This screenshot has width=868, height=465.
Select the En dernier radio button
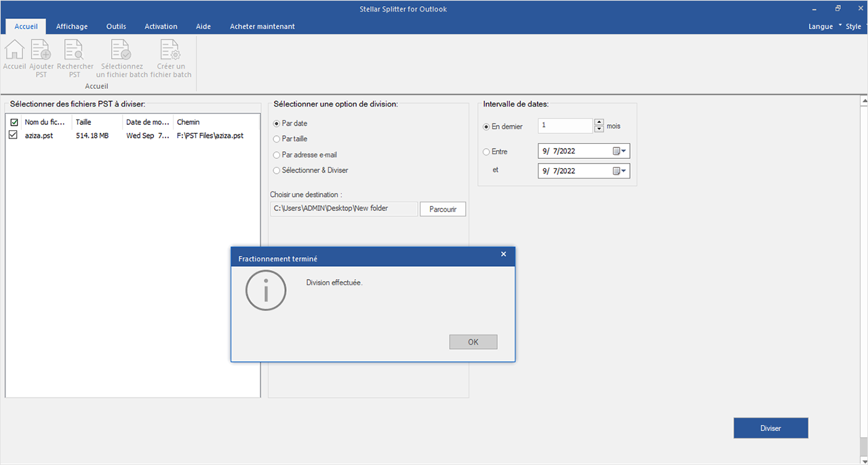point(486,127)
